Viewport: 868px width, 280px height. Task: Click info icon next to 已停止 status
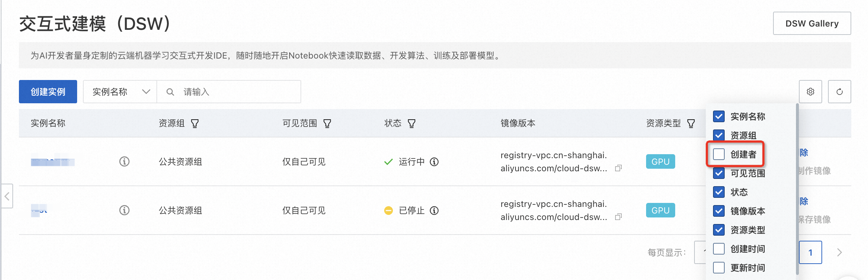pos(434,211)
